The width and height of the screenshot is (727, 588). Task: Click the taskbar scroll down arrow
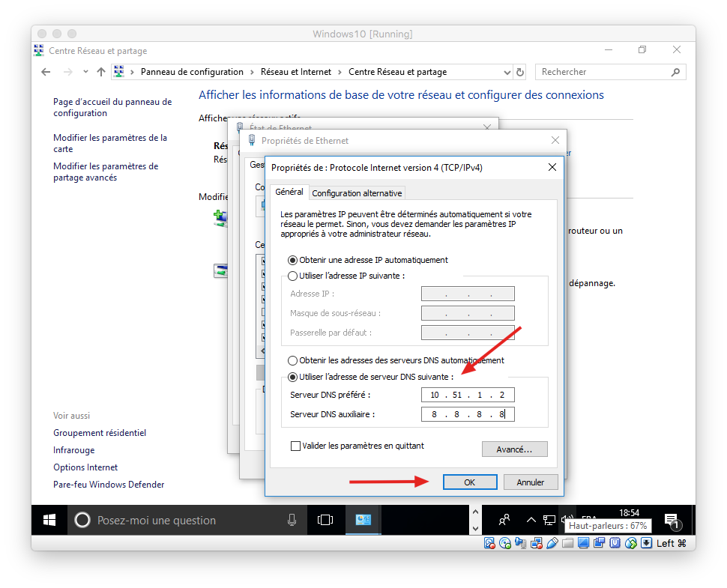click(x=475, y=528)
